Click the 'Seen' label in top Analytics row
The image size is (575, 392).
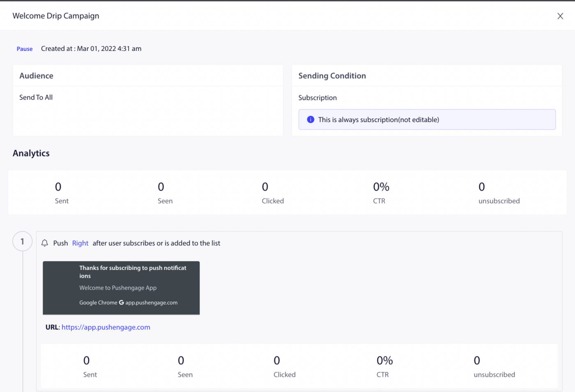coord(165,201)
